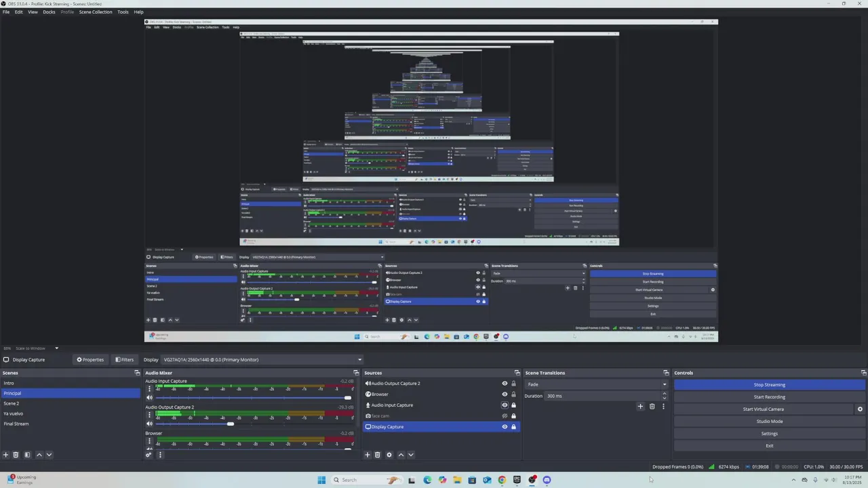Pop out the Sources dock icon
Viewport: 868px width, 488px height.
coord(517,373)
